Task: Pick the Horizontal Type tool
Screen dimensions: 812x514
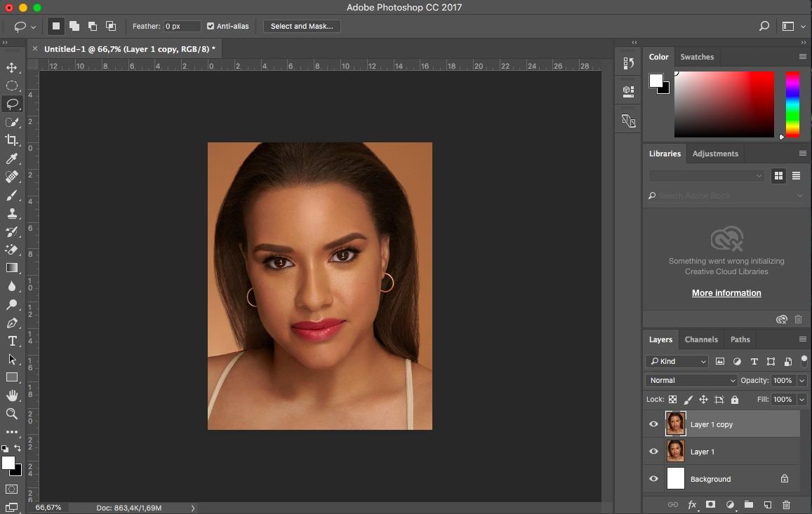Action: tap(12, 341)
